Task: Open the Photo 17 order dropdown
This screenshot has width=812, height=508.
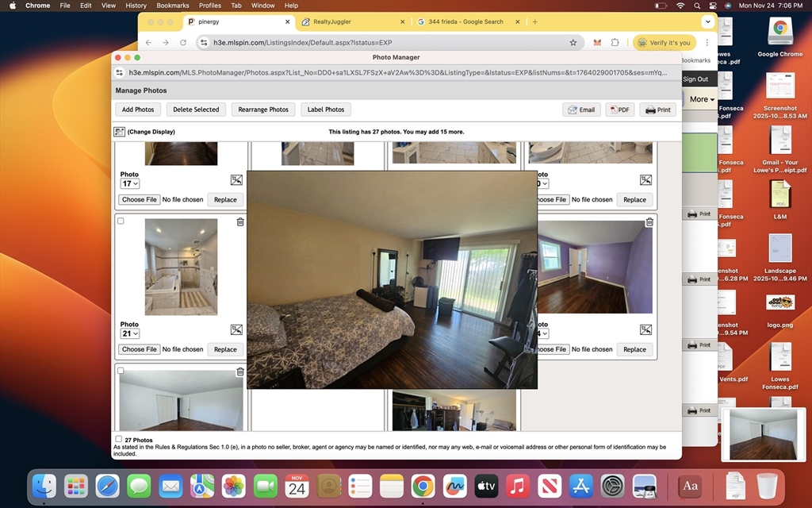Action: pyautogui.click(x=129, y=184)
